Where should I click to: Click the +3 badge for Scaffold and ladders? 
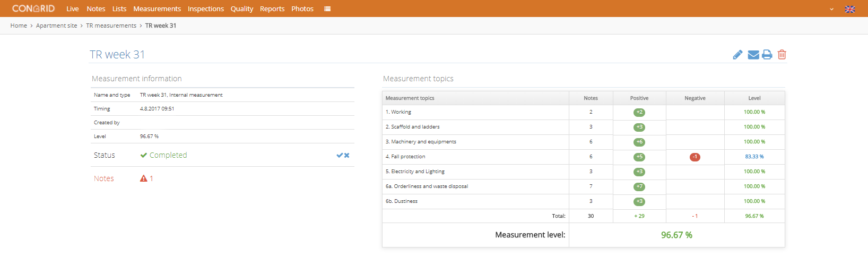tap(639, 127)
